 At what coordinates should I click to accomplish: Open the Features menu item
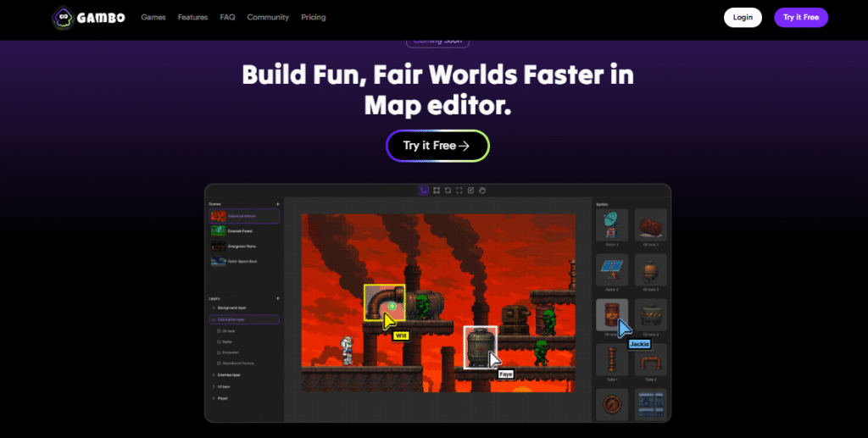tap(192, 17)
